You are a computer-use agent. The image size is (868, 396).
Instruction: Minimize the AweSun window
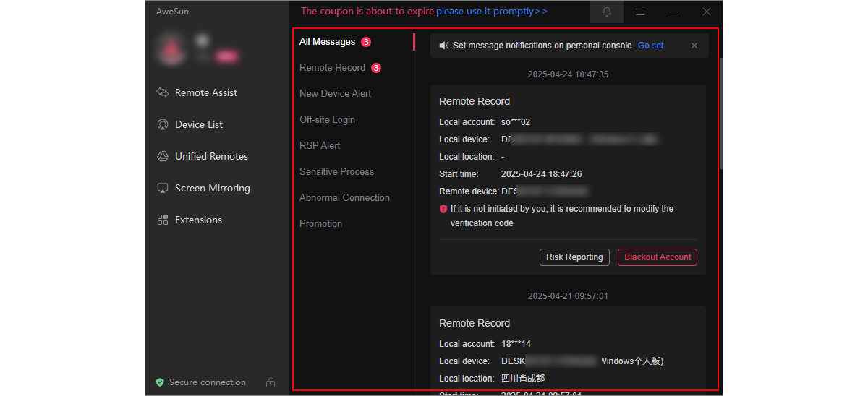coord(673,12)
